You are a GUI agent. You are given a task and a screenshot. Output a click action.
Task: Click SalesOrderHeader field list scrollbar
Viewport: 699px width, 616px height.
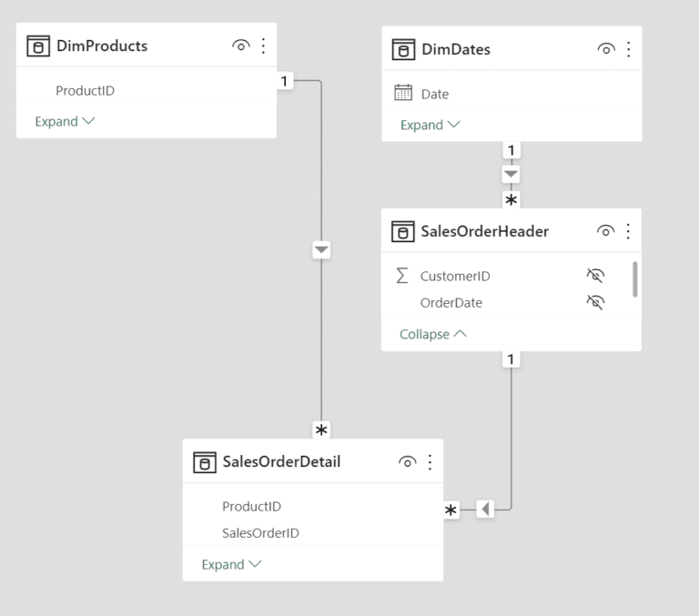634,279
